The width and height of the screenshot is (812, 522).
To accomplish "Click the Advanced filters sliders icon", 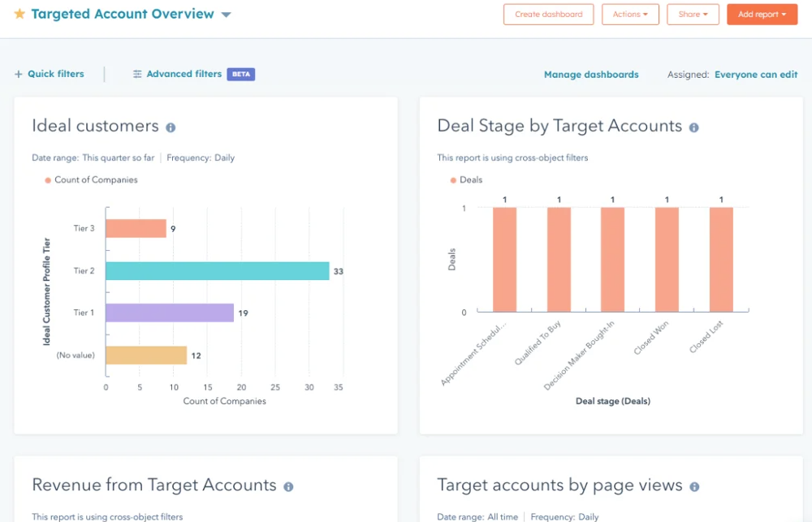I will tap(137, 74).
